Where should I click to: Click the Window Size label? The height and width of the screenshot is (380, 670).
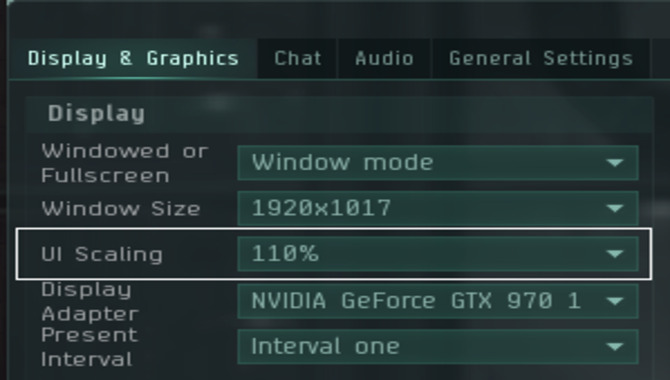pyautogui.click(x=121, y=209)
